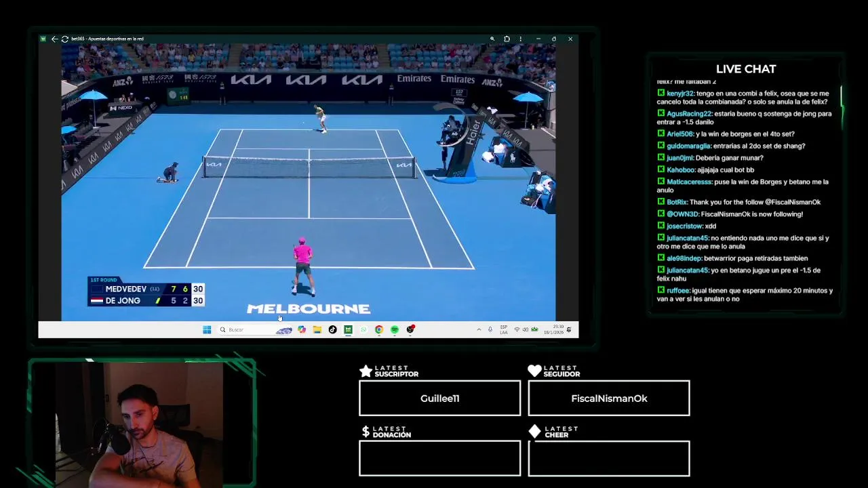The image size is (868, 488).
Task: Click chat username @OWN3D
Action: click(682, 214)
